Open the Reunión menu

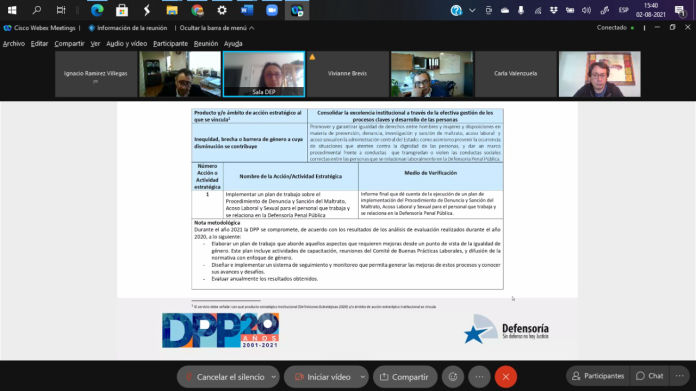pos(206,43)
